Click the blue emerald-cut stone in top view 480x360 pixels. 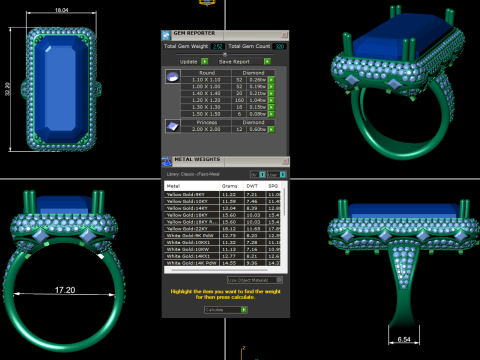click(61, 88)
